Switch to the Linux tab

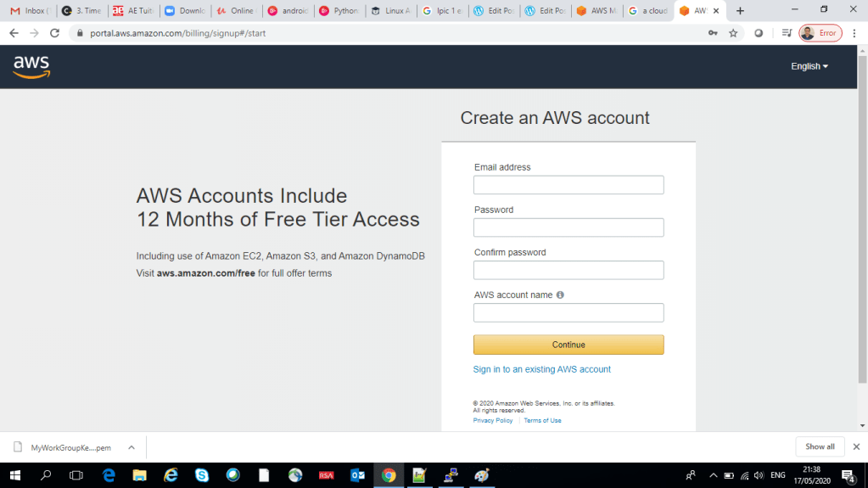point(391,11)
